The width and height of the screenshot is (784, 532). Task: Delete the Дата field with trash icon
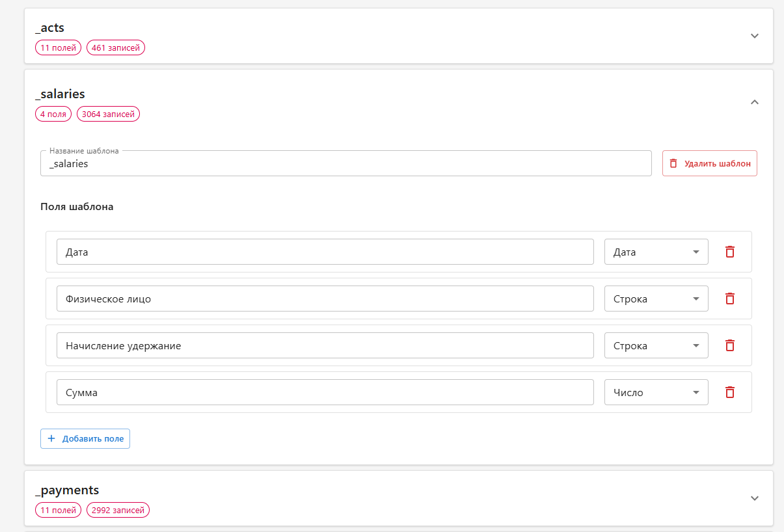pos(730,252)
